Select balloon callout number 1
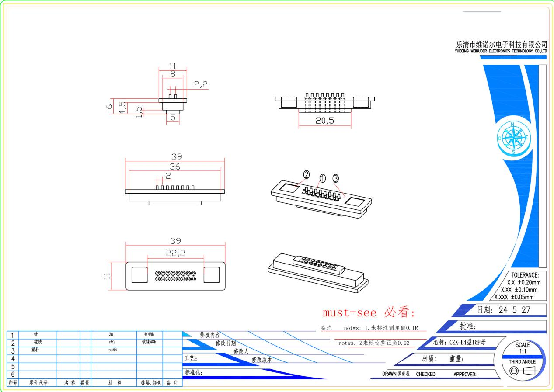Screen dimensions: 554x392 click(x=322, y=178)
